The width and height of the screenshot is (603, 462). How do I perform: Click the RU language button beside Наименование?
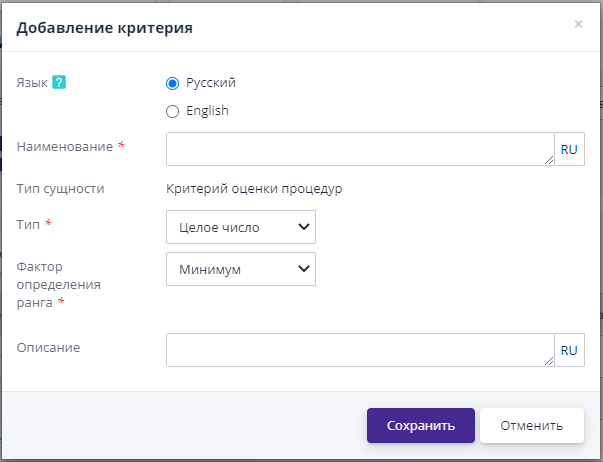point(569,149)
